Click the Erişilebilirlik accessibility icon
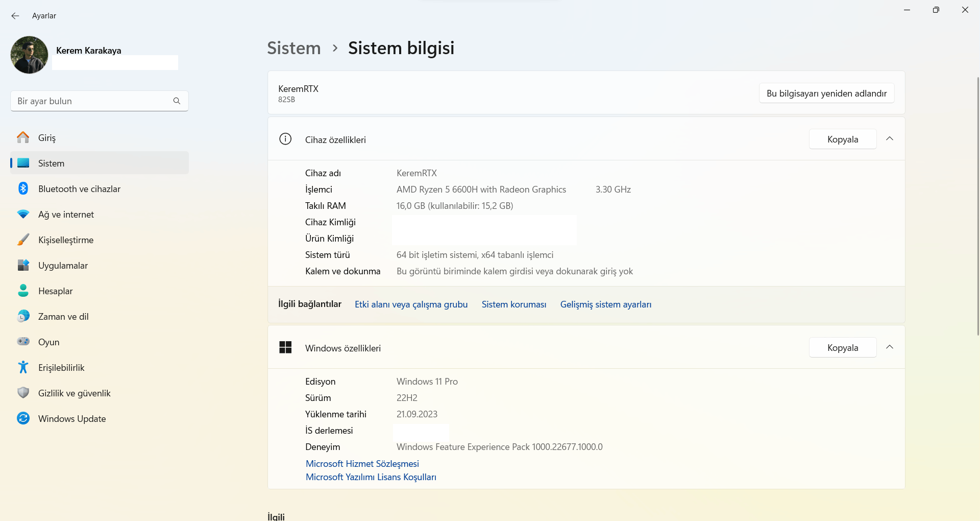The image size is (980, 521). click(x=23, y=367)
